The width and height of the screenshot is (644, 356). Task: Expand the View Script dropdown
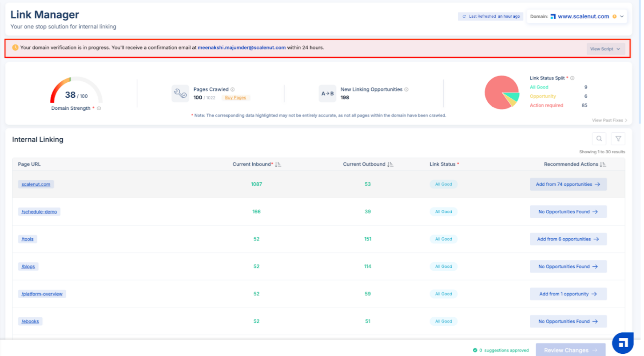tap(605, 49)
